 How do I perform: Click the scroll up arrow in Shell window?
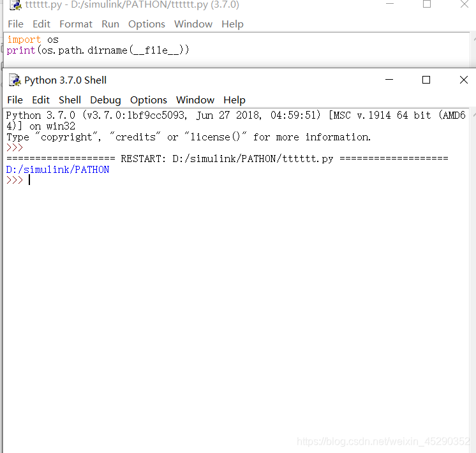pos(473,115)
